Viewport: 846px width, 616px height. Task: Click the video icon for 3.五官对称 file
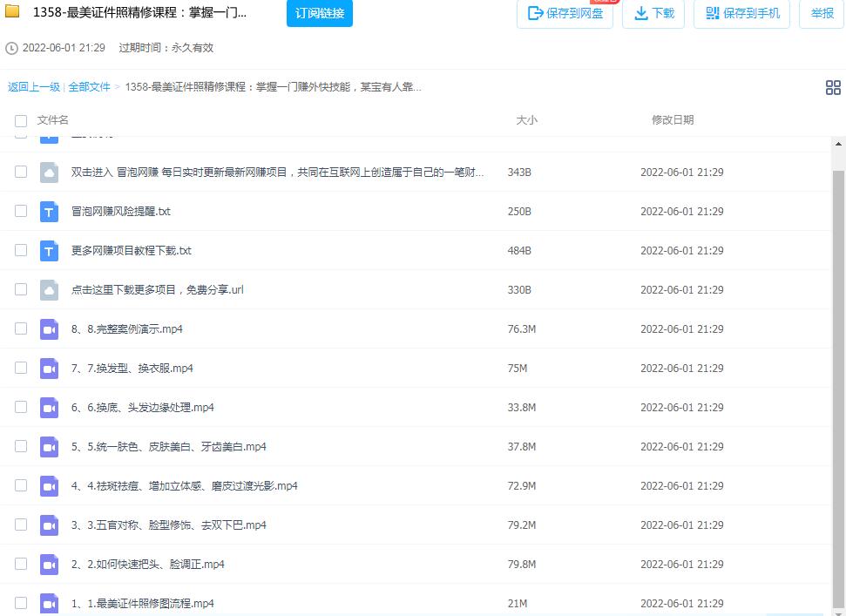49,525
